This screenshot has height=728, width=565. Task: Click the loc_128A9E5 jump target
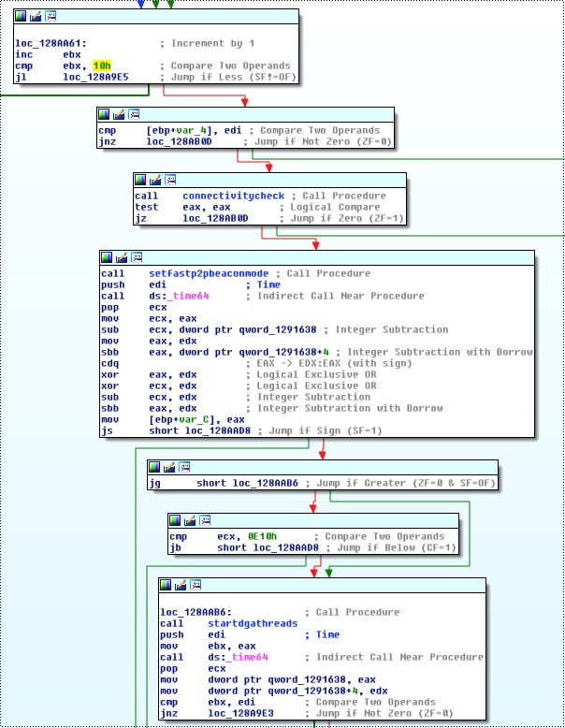(95, 77)
